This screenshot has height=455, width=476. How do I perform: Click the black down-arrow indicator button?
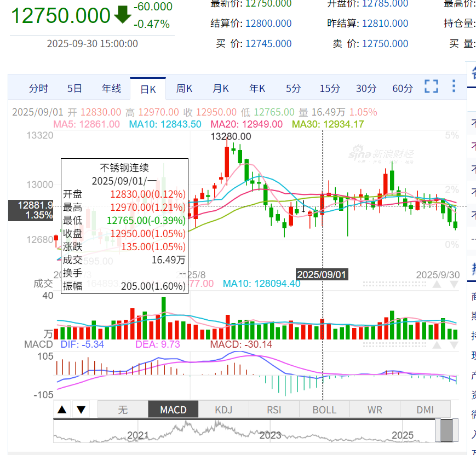tap(81, 410)
